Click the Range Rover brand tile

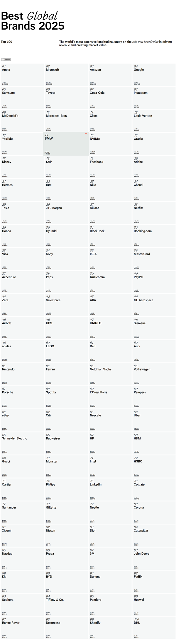coord(22,628)
